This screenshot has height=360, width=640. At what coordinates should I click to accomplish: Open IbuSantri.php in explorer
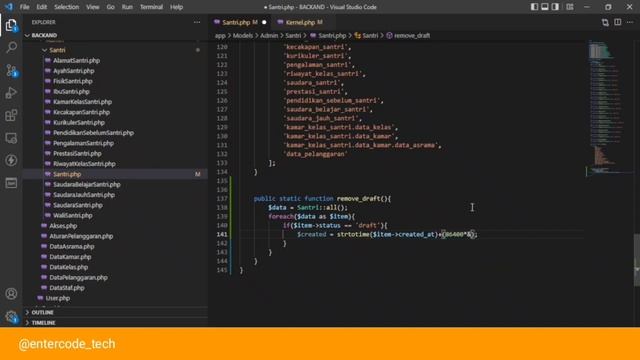coord(71,91)
